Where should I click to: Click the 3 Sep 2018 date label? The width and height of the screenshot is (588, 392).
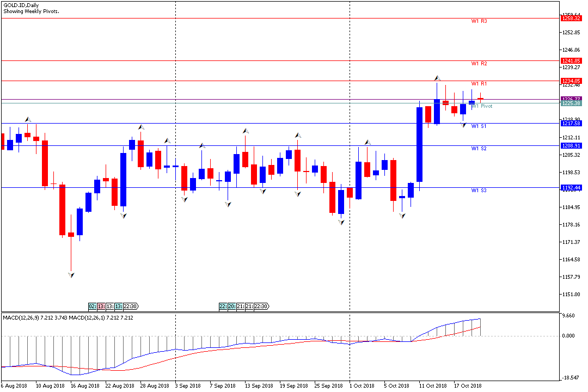[187, 385]
